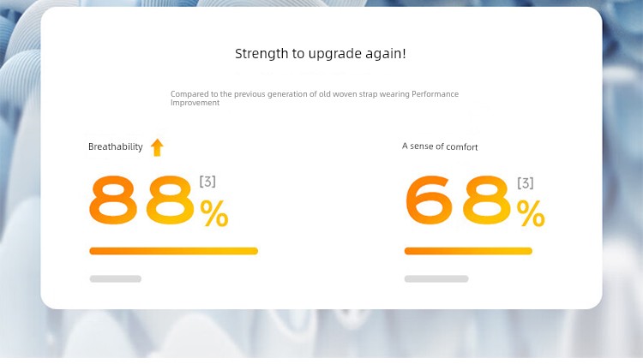Click the 'Strength to upgrade again!' heading
643x364 pixels.
click(x=321, y=54)
